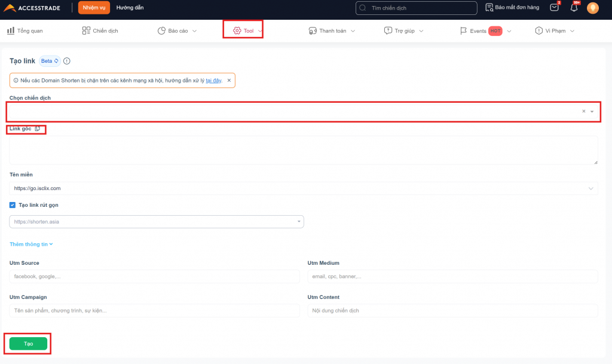Open the Tool menu

247,30
